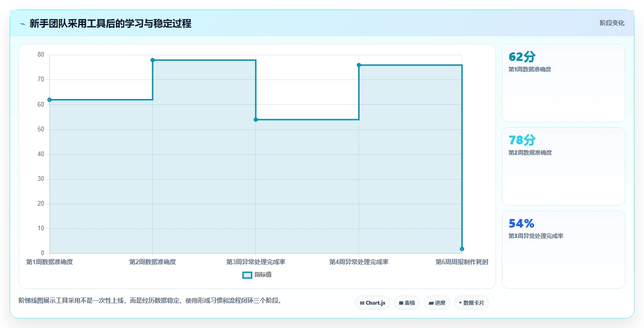644x328 pixels.
Task: Click the 第2周数据准确度 caption under 78分
Action: [530, 153]
